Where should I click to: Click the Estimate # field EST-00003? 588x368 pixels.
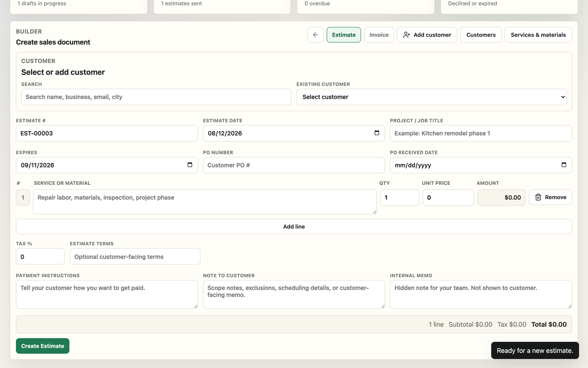[x=107, y=133]
